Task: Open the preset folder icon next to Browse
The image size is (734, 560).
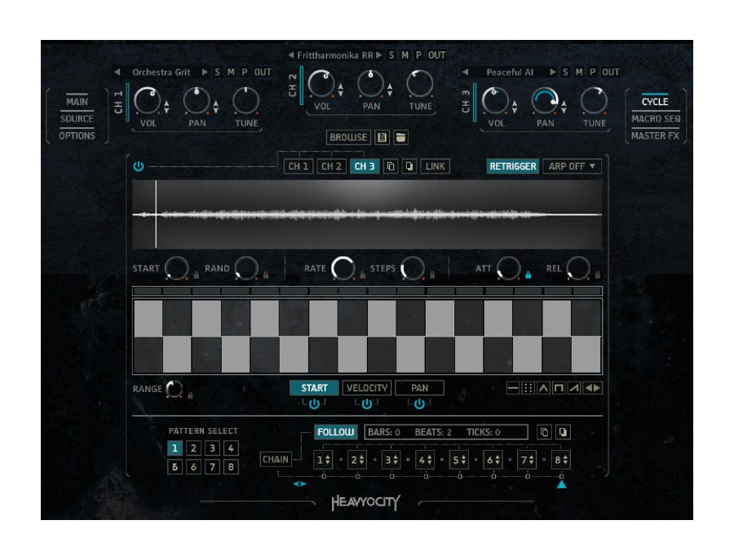Action: [400, 138]
